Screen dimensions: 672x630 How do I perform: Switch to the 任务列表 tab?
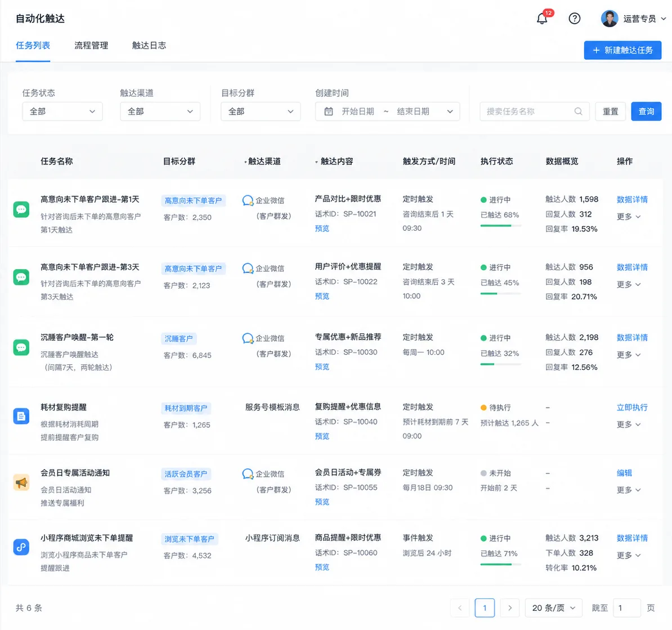[x=33, y=46]
